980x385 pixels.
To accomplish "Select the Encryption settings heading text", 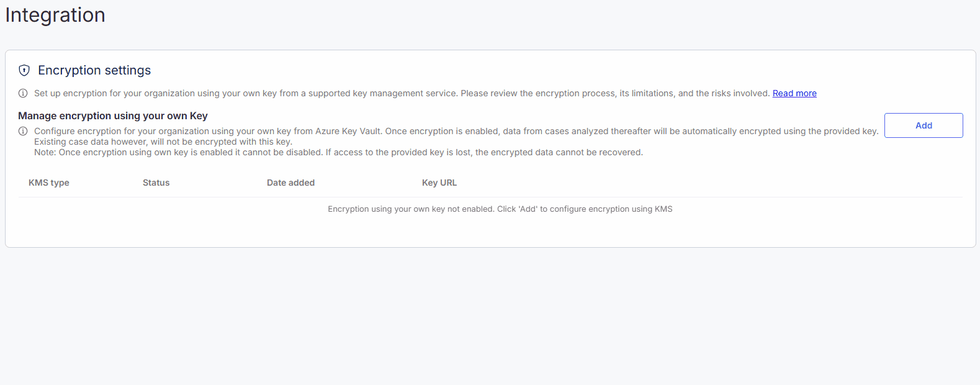I will point(94,70).
